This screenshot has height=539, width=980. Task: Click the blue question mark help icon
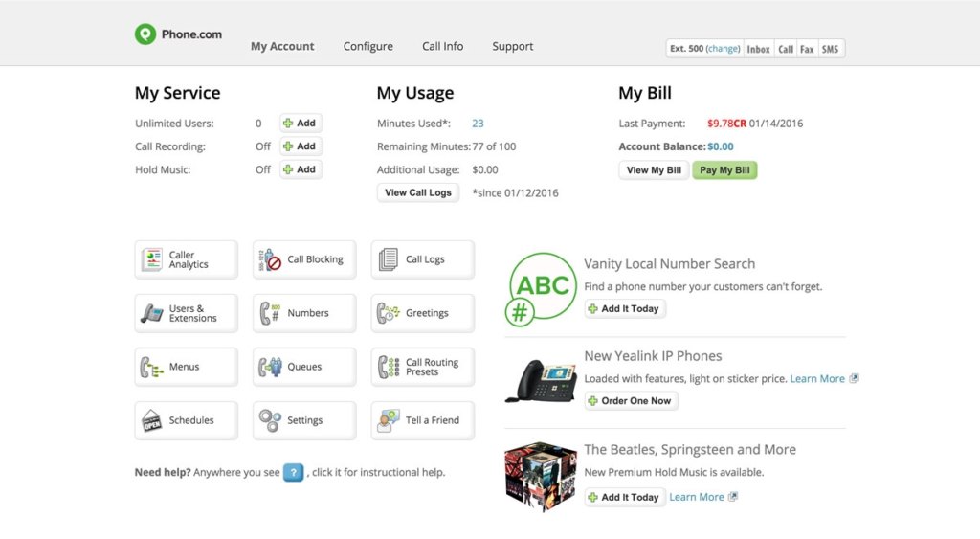tap(293, 472)
